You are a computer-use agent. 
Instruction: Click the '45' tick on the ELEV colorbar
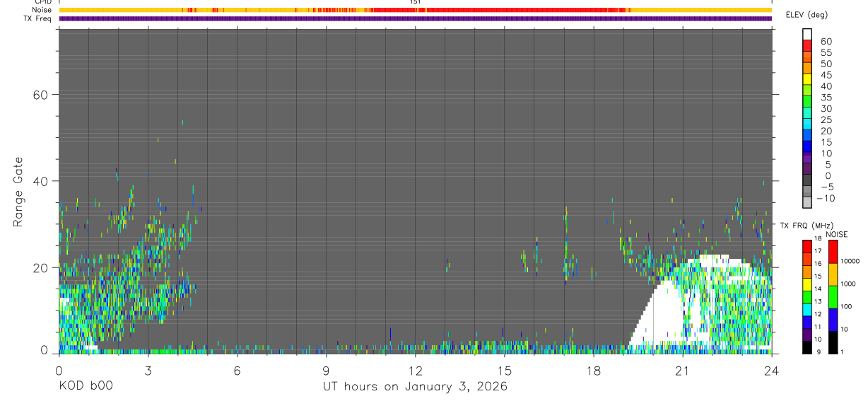point(826,75)
